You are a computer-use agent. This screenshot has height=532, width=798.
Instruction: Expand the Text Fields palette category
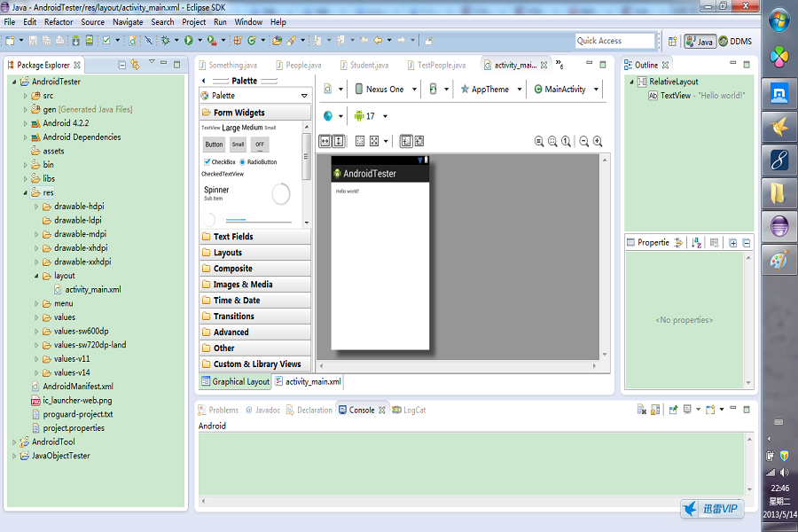tap(233, 237)
